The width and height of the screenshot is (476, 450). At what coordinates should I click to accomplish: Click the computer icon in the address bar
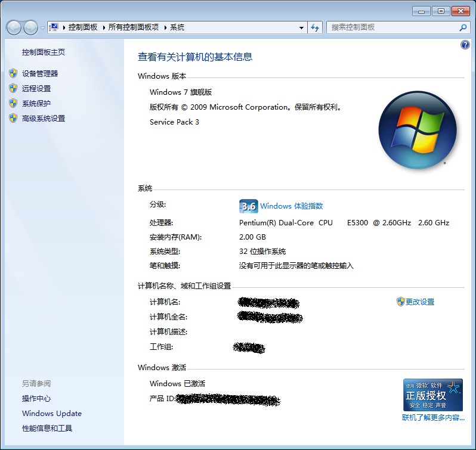[x=54, y=27]
